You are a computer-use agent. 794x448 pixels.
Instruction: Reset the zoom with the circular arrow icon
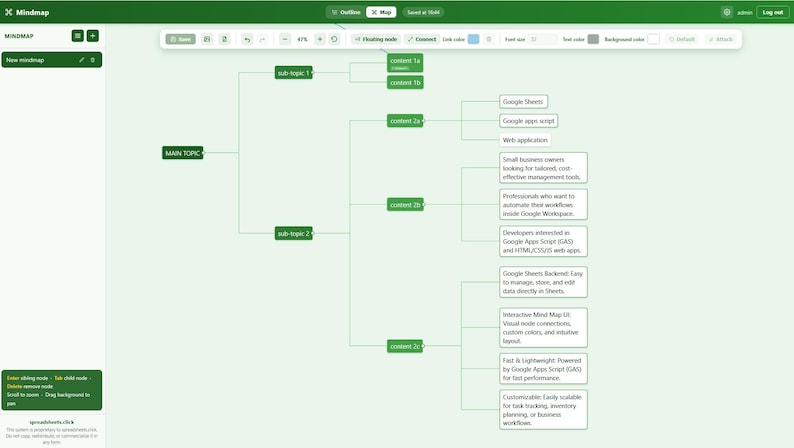click(x=334, y=39)
